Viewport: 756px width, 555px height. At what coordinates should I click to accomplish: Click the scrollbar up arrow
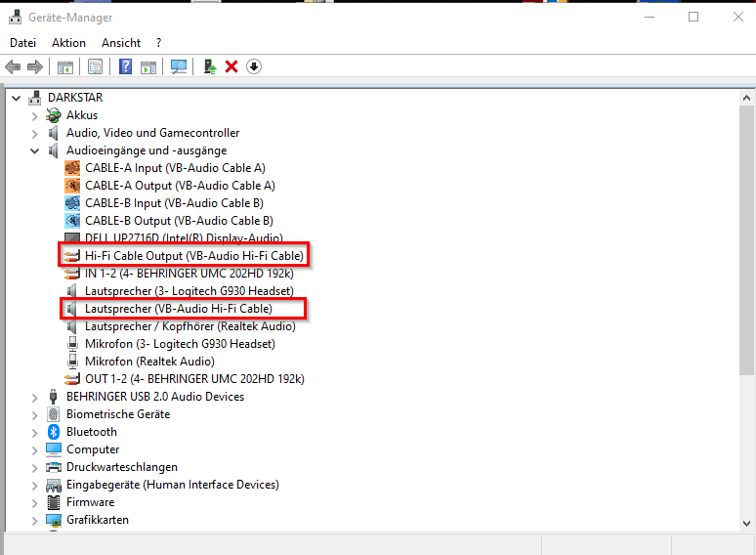(746, 98)
